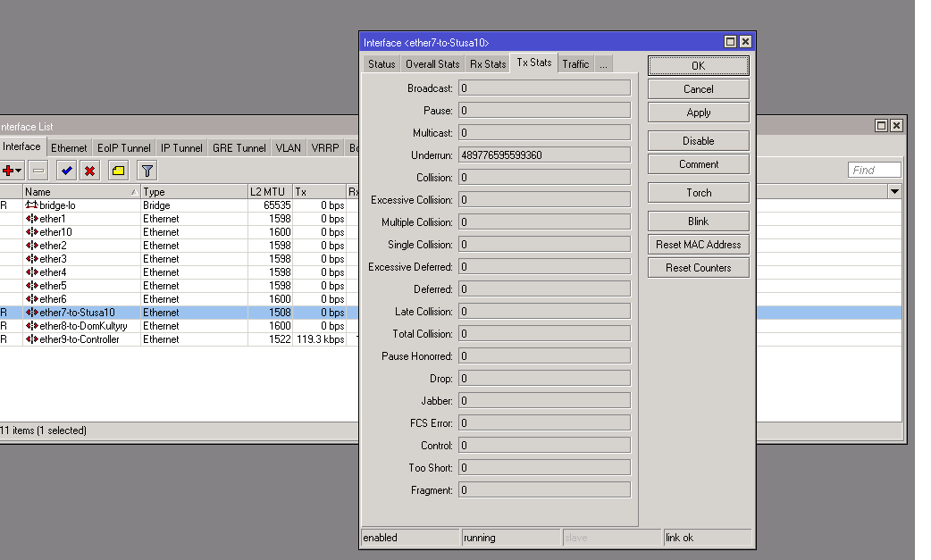Select the bridge-lo interface icon
The height and width of the screenshot is (560, 931).
[x=31, y=205]
